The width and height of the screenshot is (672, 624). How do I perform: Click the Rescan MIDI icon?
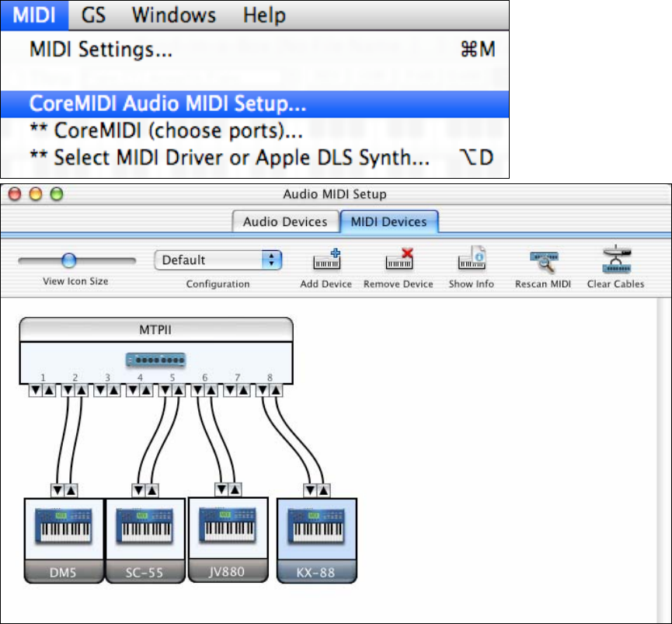(x=542, y=261)
